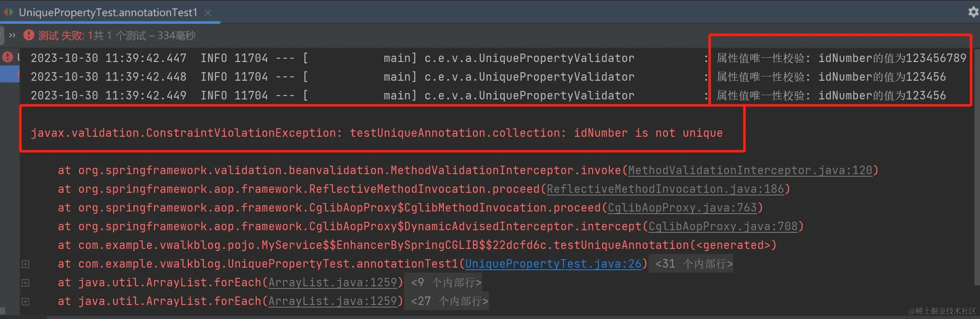Click the <31 个内部行> folded hint
980x319 pixels.
click(x=694, y=264)
